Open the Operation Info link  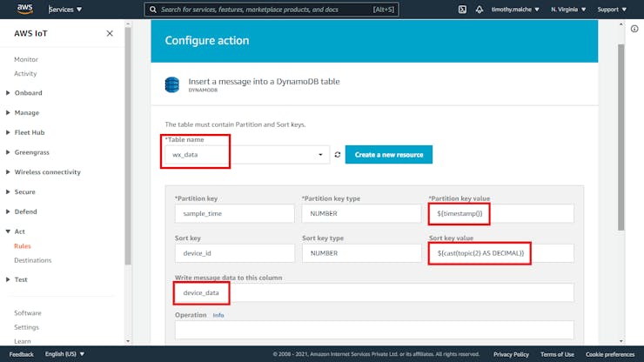coord(218,315)
